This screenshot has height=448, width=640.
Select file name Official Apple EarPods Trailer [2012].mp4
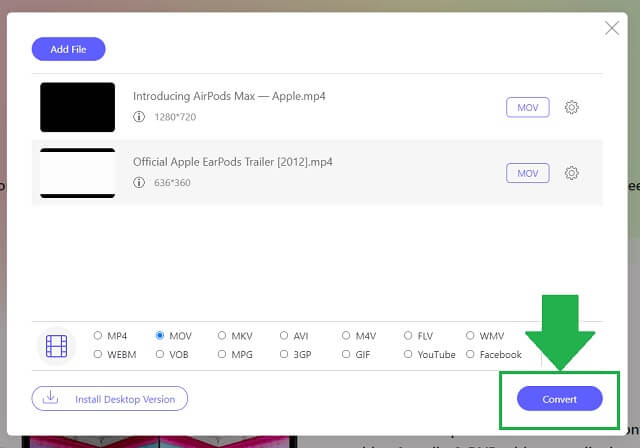tap(233, 162)
